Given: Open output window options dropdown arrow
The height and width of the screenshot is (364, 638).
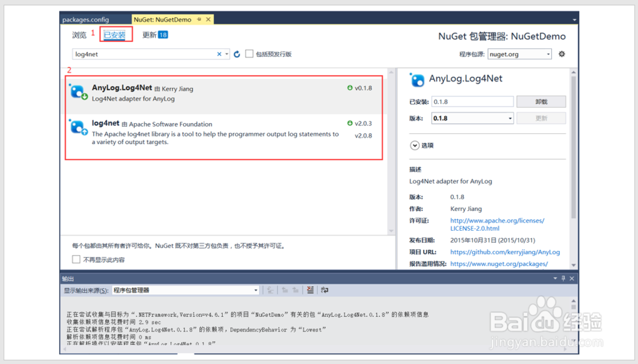Looking at the screenshot, I should tap(555, 279).
